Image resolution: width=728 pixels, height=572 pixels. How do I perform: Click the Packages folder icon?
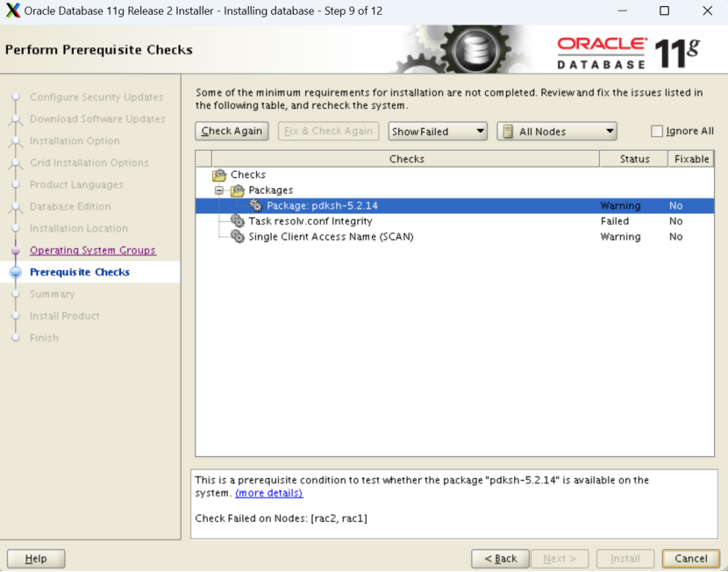click(238, 190)
